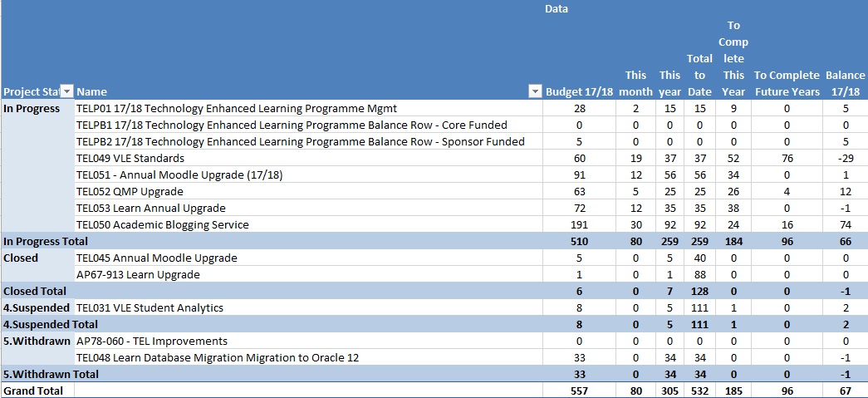Click the In Progress Total budget value 510

pos(579,241)
